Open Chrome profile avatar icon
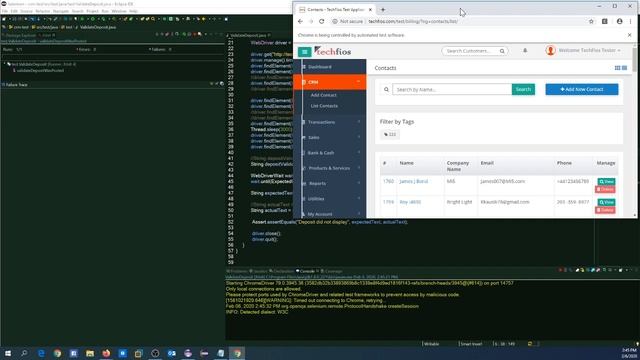 coord(620,21)
